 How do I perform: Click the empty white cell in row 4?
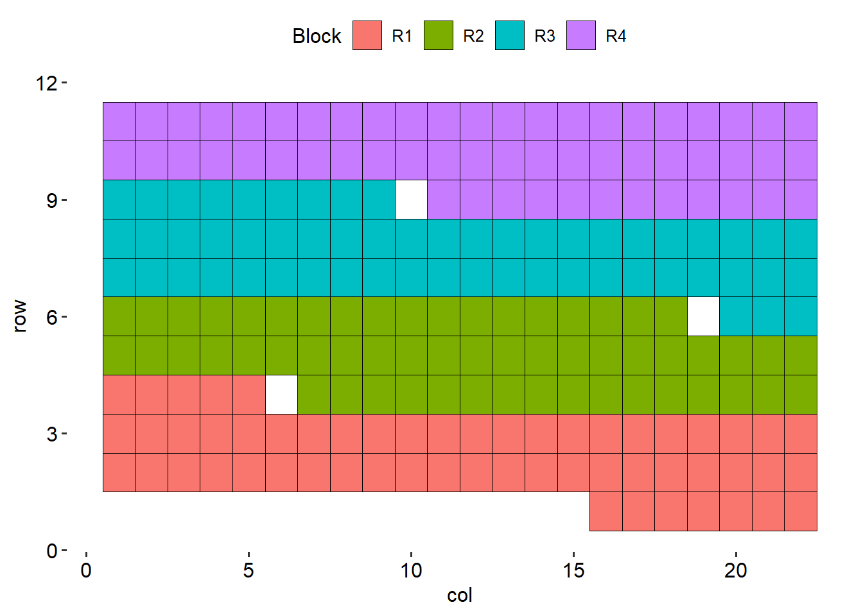click(281, 395)
